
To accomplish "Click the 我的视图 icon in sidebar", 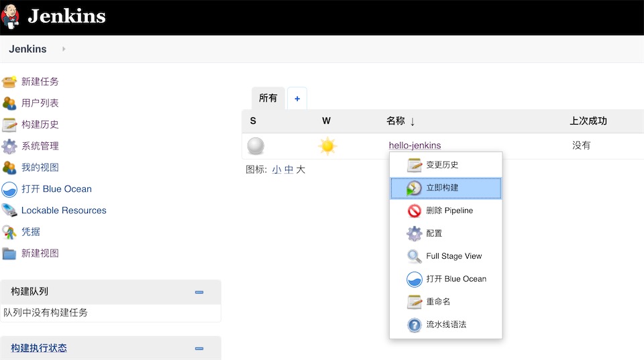I will [x=9, y=168].
